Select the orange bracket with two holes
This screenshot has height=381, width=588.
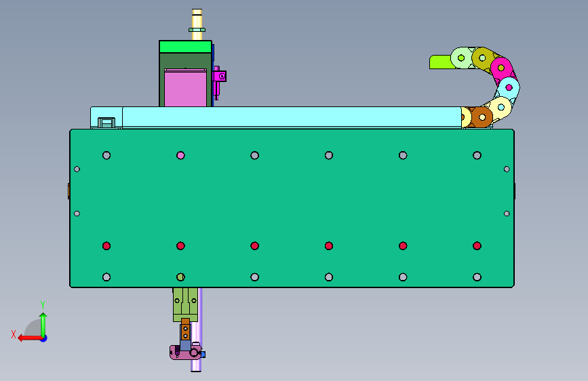(x=185, y=329)
